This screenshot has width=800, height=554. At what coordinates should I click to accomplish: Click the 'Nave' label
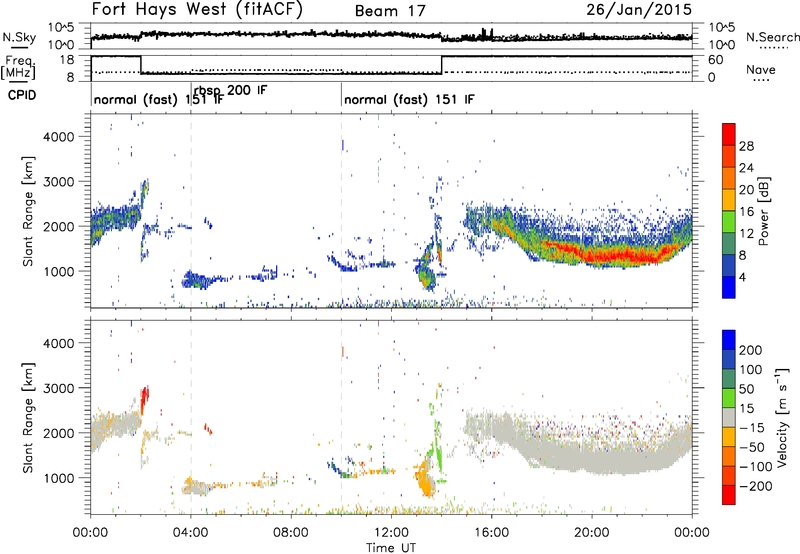pos(761,69)
